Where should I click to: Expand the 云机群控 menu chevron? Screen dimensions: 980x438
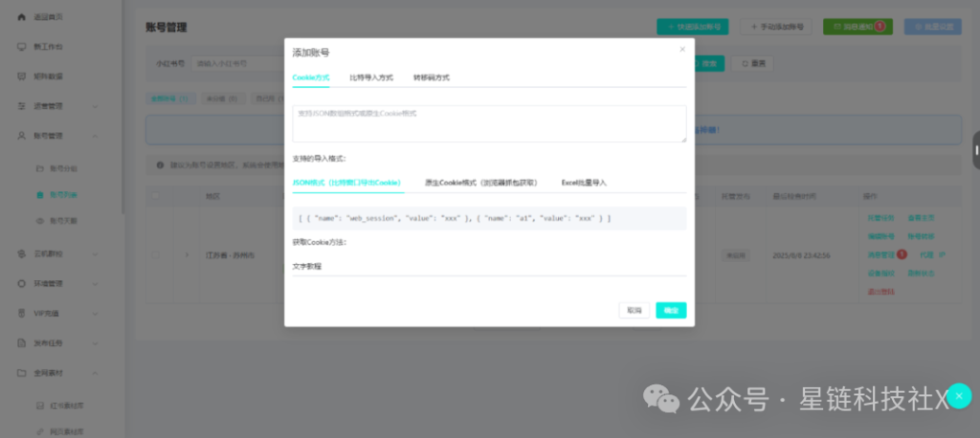coord(95,253)
